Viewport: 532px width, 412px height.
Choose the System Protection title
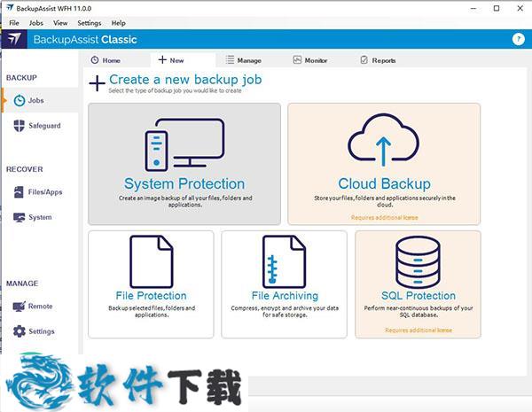pos(184,183)
